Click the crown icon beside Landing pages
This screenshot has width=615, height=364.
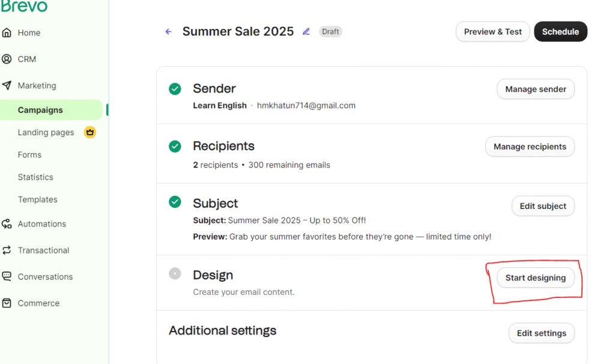pos(90,132)
